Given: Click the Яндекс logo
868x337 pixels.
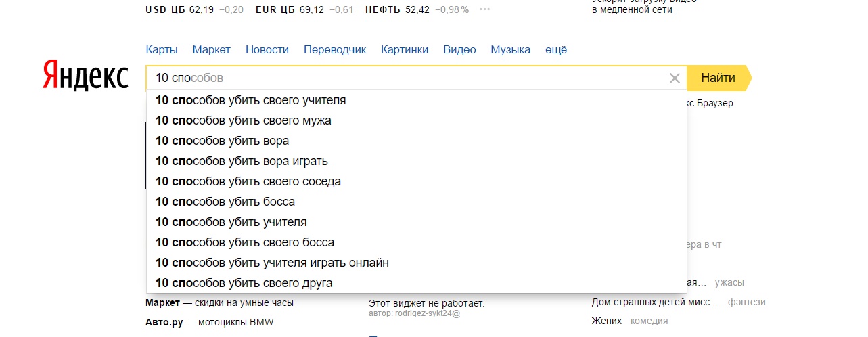Looking at the screenshot, I should point(85,76).
